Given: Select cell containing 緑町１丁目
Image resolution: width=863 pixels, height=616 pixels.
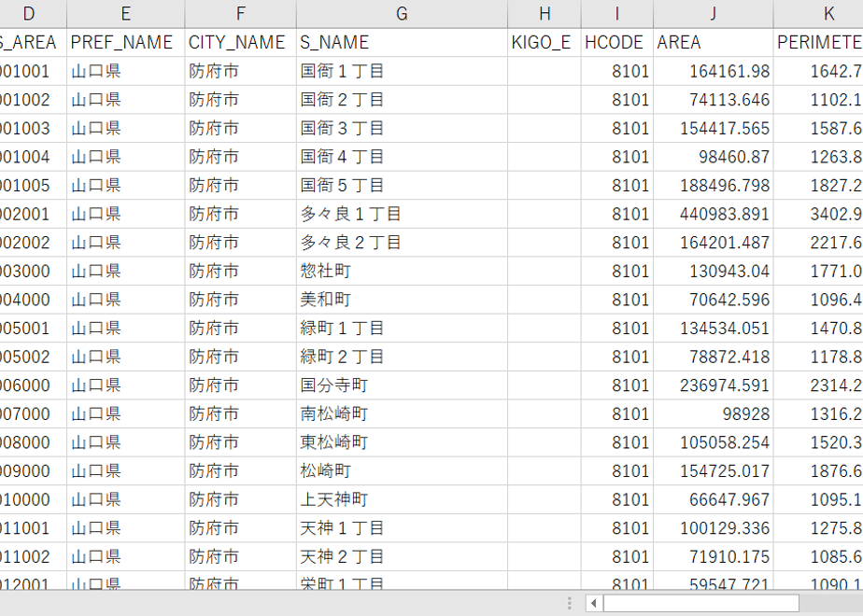Looking at the screenshot, I should (x=402, y=329).
